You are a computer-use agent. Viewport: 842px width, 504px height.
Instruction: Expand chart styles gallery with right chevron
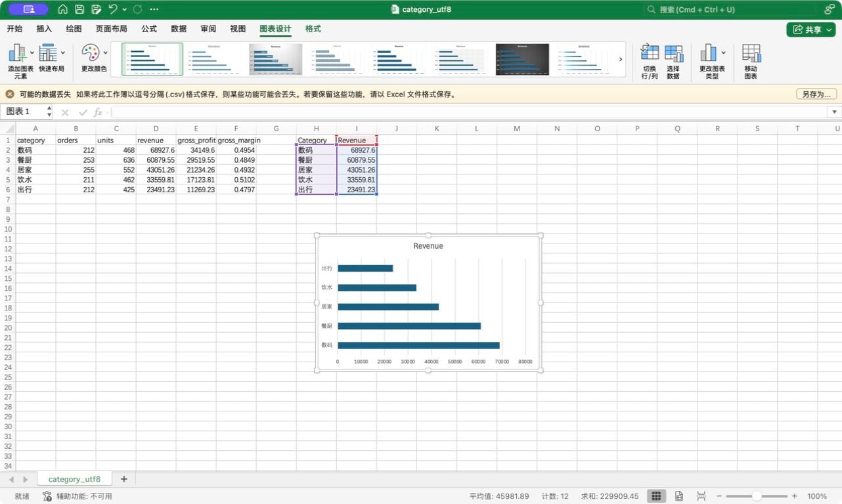click(x=621, y=60)
